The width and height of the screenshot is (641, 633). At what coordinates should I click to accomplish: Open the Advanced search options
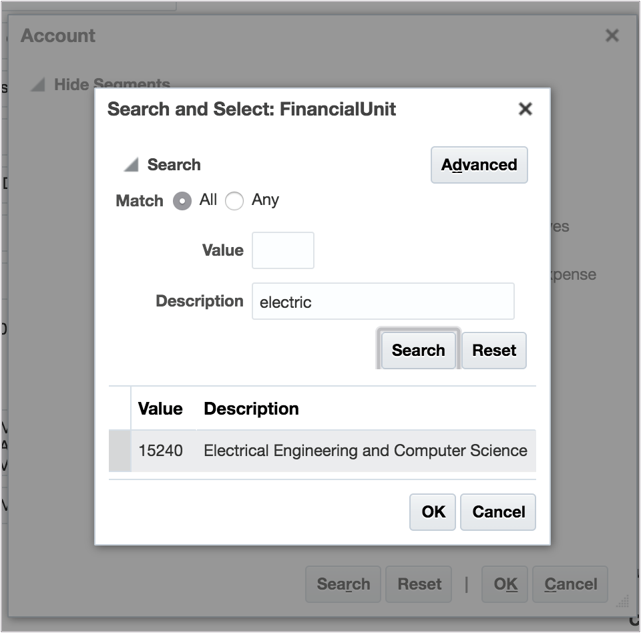pyautogui.click(x=479, y=165)
